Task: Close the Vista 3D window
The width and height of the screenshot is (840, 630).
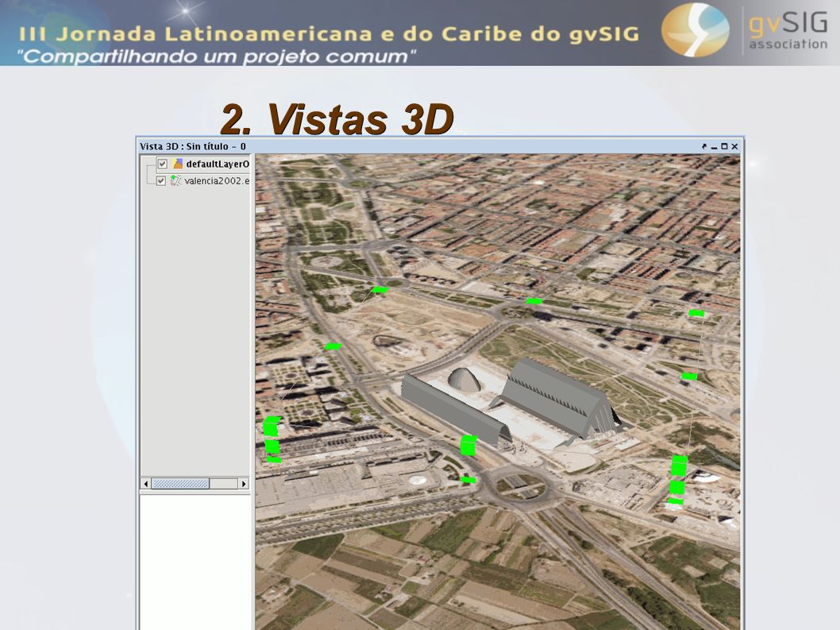Action: point(734,146)
